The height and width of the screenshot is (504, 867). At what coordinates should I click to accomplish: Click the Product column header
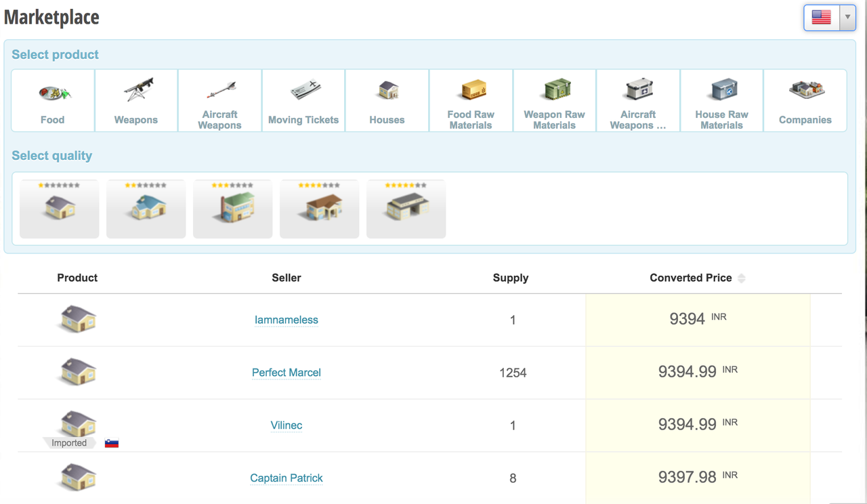77,278
